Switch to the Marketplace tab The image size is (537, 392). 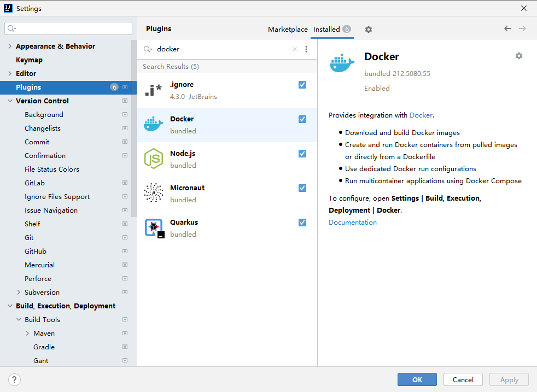point(288,30)
